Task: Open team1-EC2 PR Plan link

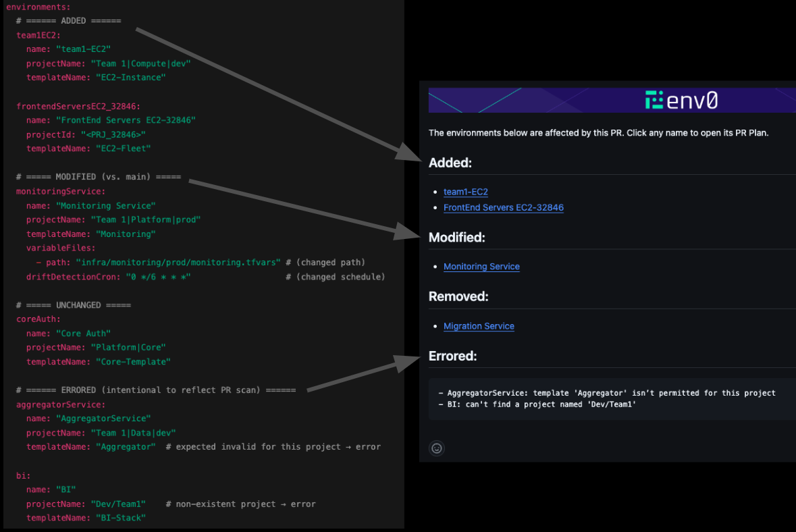Action: pos(465,192)
